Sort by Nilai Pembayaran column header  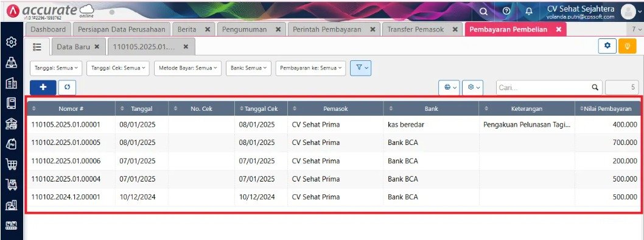tap(608, 109)
